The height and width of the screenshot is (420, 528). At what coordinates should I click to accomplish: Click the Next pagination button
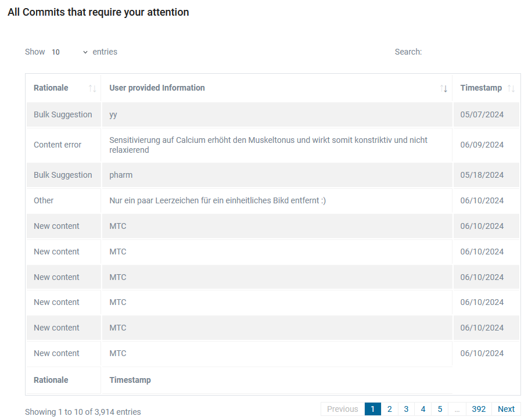506,409
